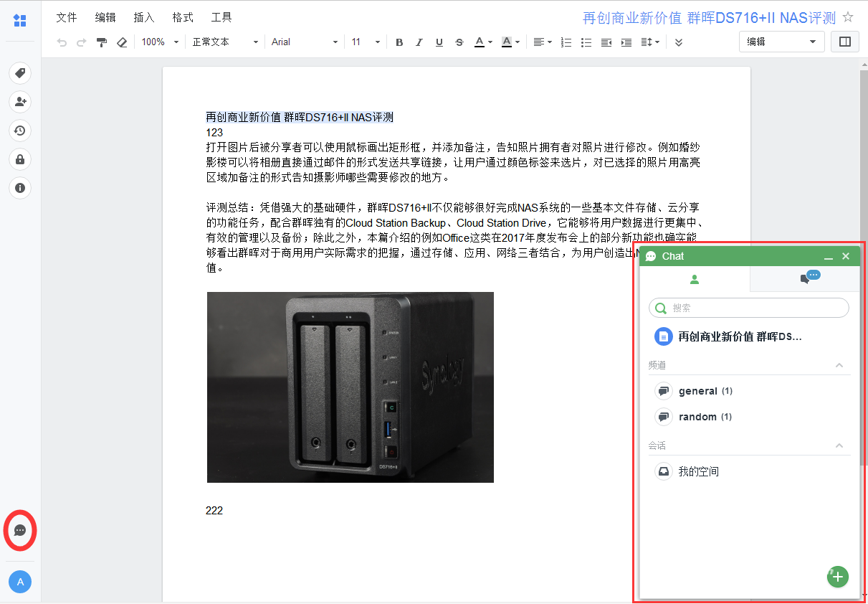Click the share add-user icon in sidebar

pyautogui.click(x=20, y=102)
